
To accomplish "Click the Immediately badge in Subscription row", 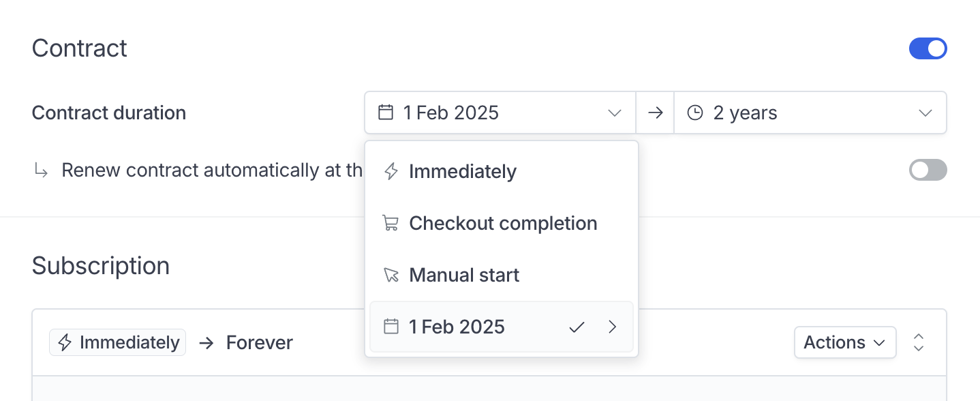I will pos(117,342).
